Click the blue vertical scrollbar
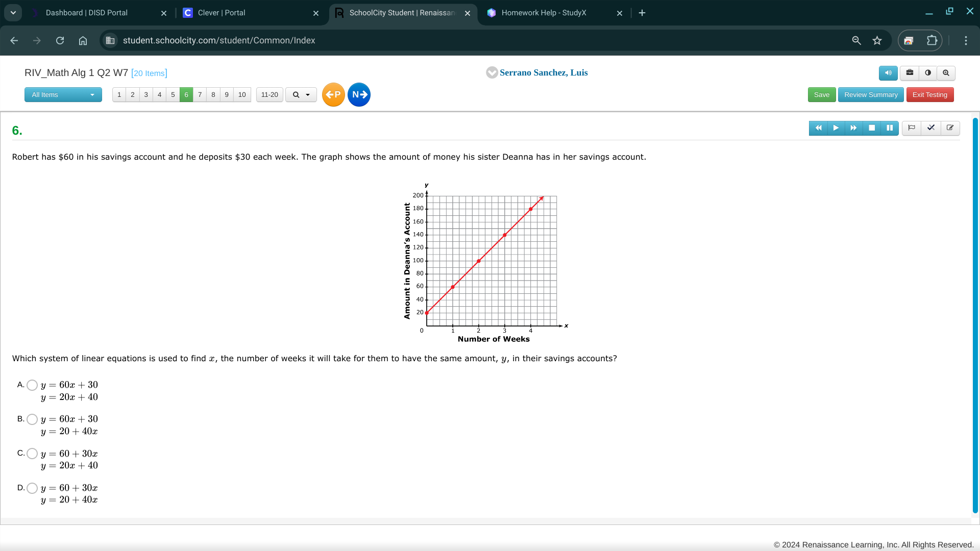Image resolution: width=980 pixels, height=551 pixels. (x=975, y=315)
